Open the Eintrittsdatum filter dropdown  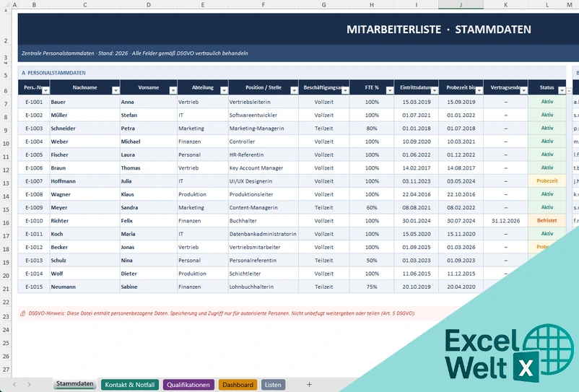coord(435,91)
